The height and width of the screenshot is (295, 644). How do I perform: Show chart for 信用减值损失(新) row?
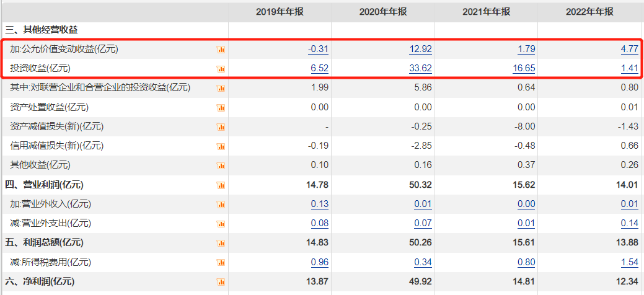coord(221,146)
